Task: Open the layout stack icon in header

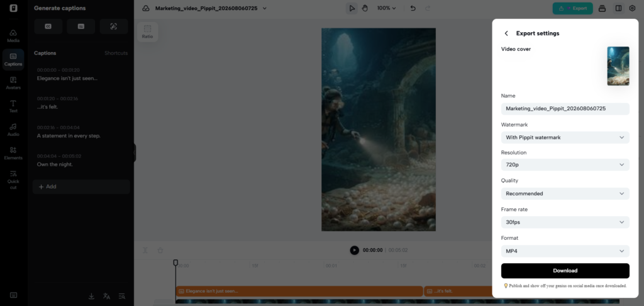Action: click(602, 8)
